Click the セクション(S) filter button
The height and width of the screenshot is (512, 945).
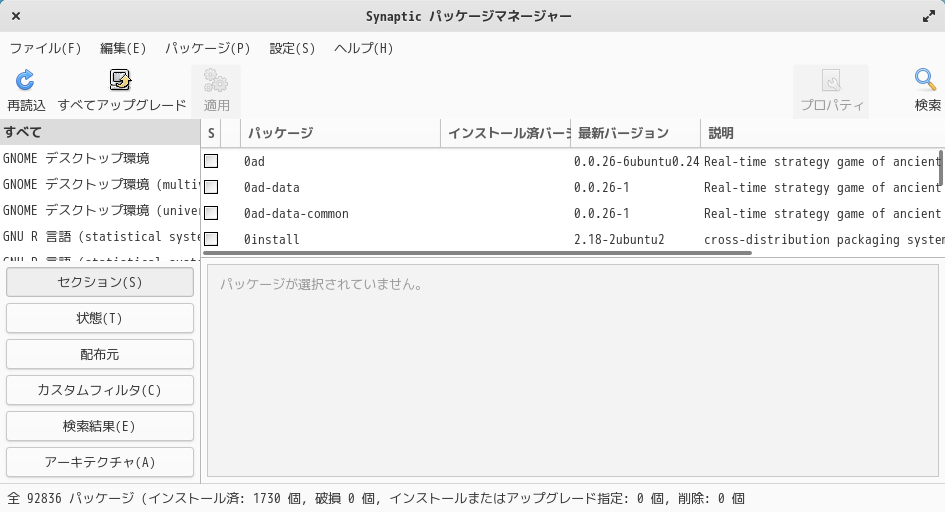[x=100, y=282]
